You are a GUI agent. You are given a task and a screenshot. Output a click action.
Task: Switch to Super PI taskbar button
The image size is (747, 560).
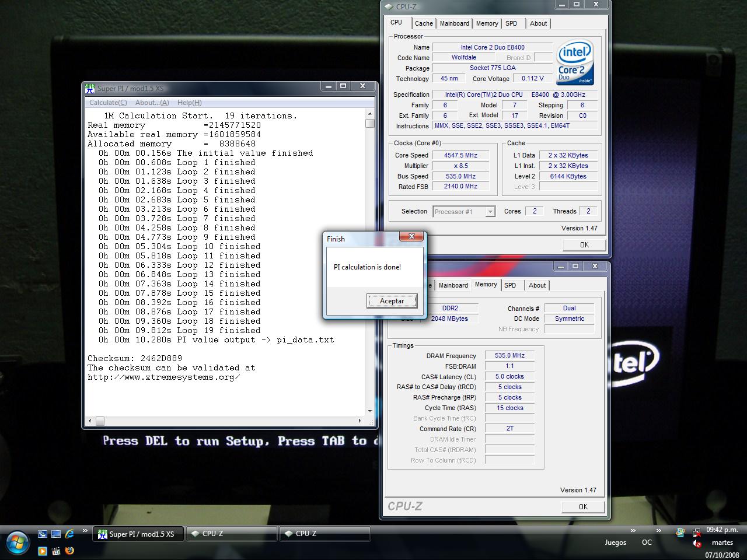point(138,534)
